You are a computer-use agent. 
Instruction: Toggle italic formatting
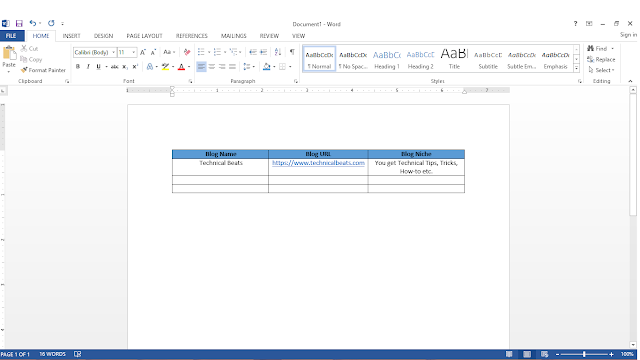click(x=88, y=67)
